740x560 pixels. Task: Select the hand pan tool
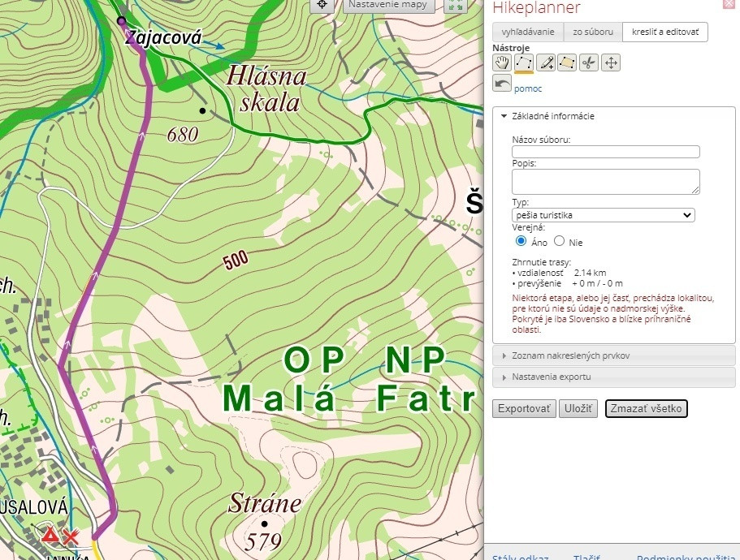[x=502, y=62]
